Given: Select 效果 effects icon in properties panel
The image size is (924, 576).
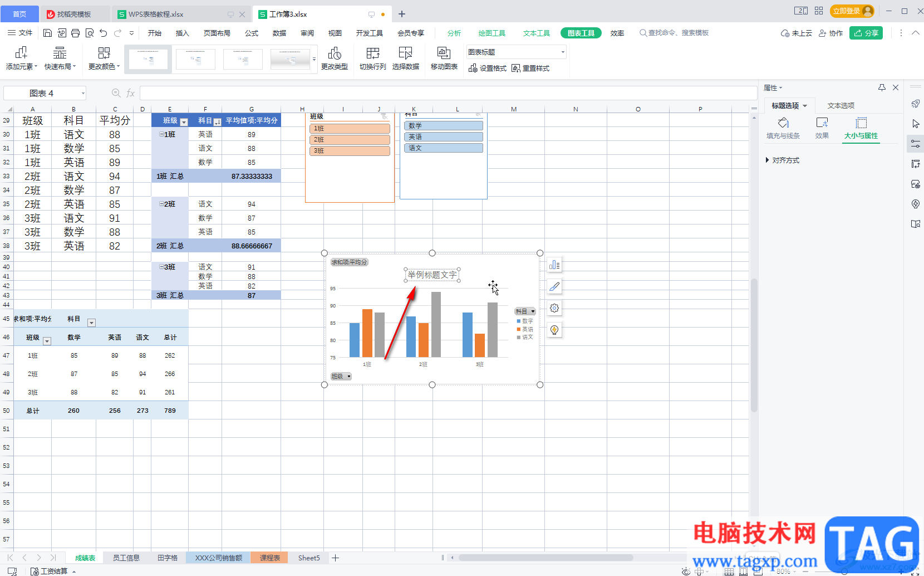Looking at the screenshot, I should [822, 128].
